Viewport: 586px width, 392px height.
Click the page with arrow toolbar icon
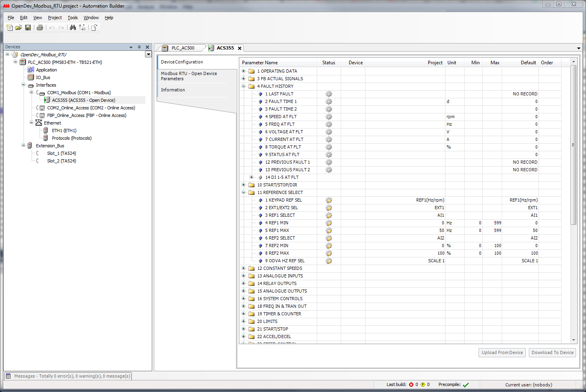(94, 28)
